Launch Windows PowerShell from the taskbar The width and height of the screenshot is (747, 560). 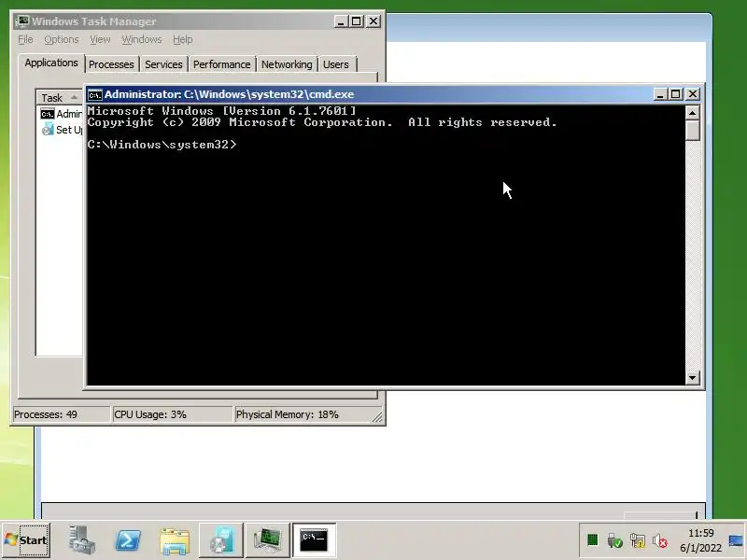pyautogui.click(x=128, y=540)
